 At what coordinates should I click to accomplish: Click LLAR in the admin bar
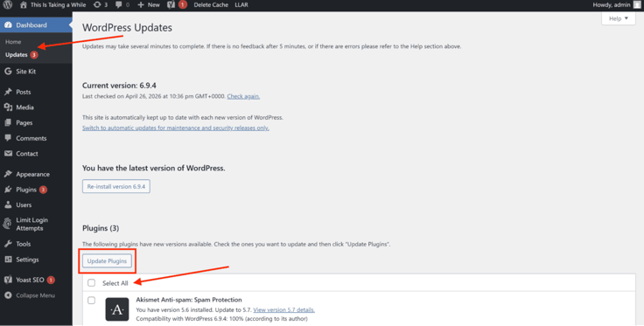tap(241, 5)
